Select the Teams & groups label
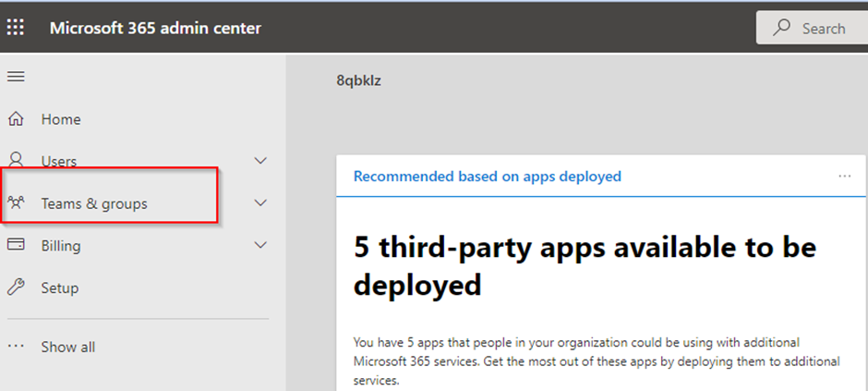 pyautogui.click(x=94, y=203)
